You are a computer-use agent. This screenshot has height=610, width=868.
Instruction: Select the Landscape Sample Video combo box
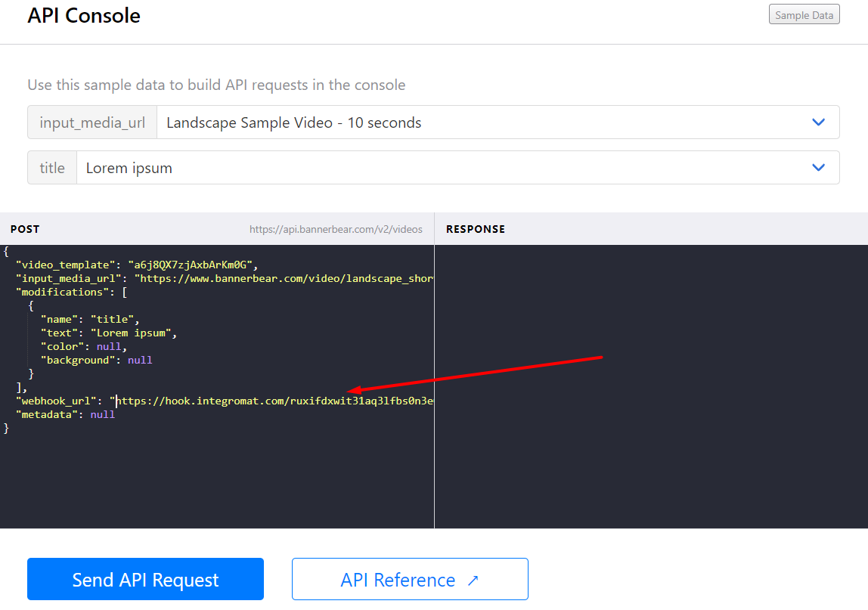(x=484, y=122)
